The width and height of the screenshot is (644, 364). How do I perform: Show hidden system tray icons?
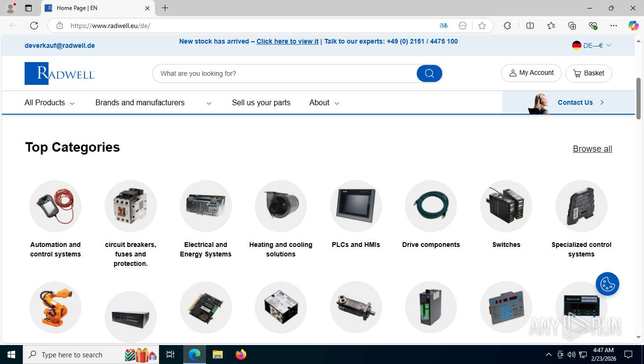coord(549,355)
